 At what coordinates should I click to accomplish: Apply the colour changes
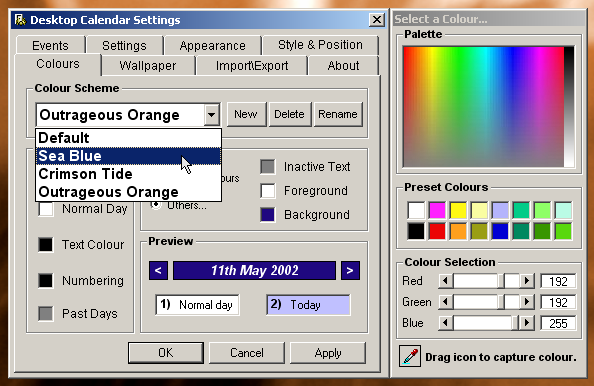[328, 353]
